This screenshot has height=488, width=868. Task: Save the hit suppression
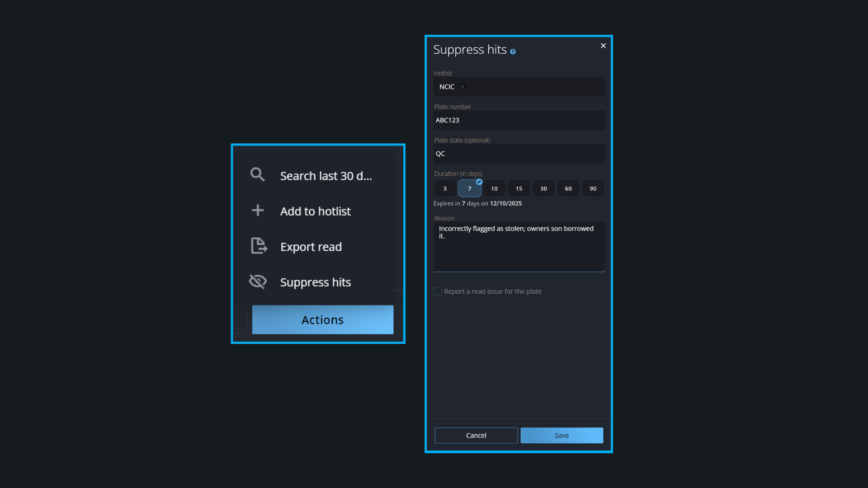pyautogui.click(x=561, y=435)
